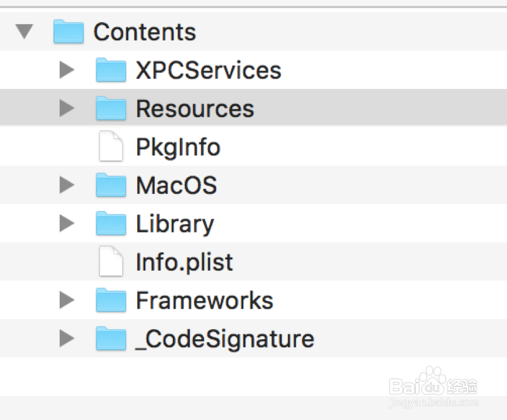Expand the Library folder triangle
Viewport: 507px width, 420px height.
click(67, 224)
